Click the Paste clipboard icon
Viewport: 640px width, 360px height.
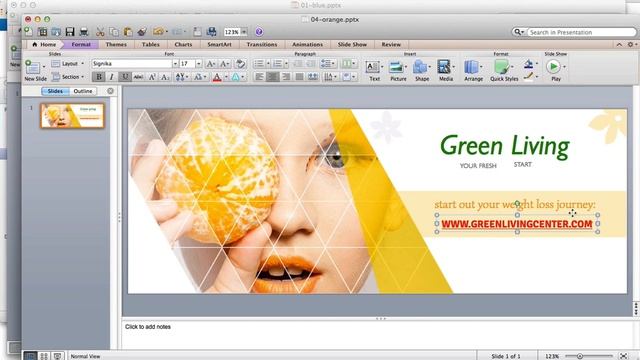[128, 32]
